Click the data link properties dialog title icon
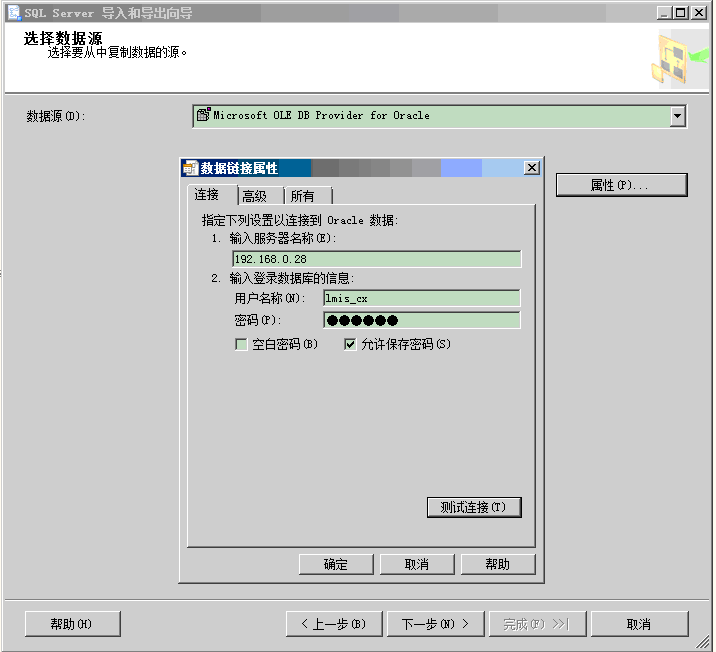This screenshot has height=652, width=716. pos(190,168)
